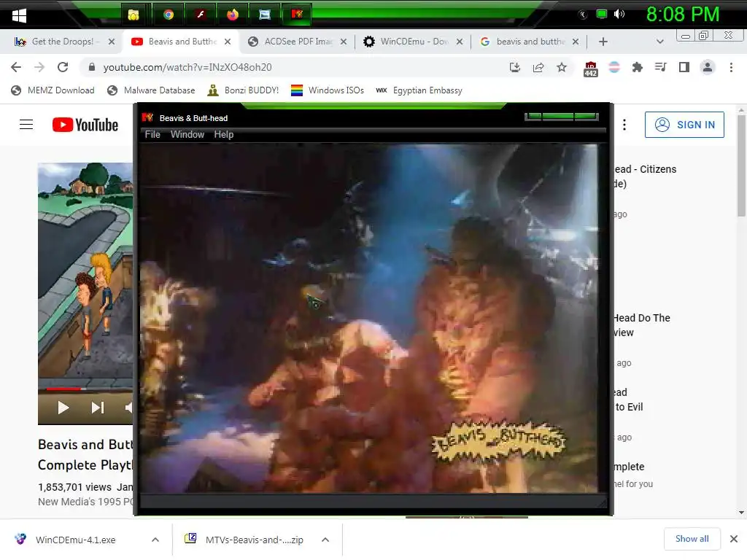Go back in browser history

16,67
